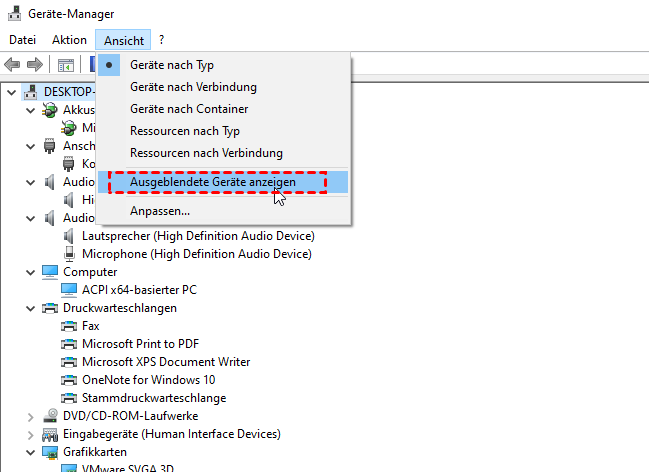This screenshot has height=472, width=649.
Task: Click the back arrow toolbar icon
Action: 13,65
